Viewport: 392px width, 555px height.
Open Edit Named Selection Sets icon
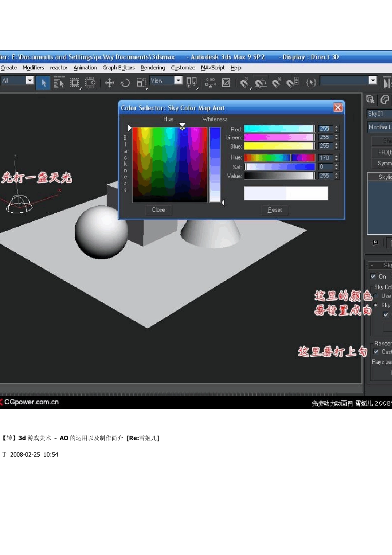tap(311, 83)
